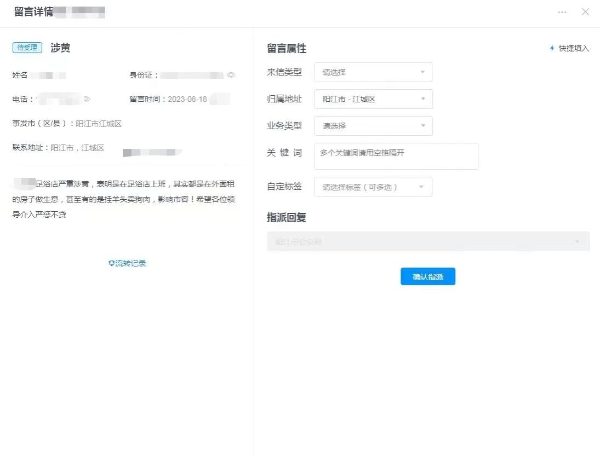Open the 流转记录 transfer records link
Viewport: 600px width, 457px height.
coord(127,263)
